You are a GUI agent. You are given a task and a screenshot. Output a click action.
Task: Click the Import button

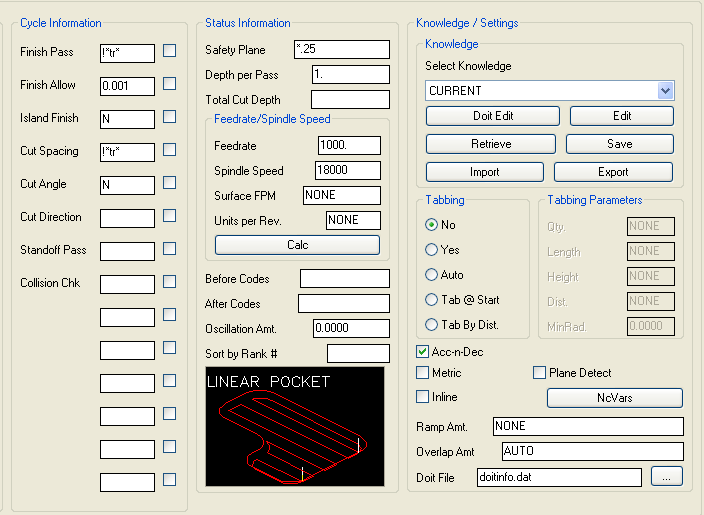[x=484, y=172]
